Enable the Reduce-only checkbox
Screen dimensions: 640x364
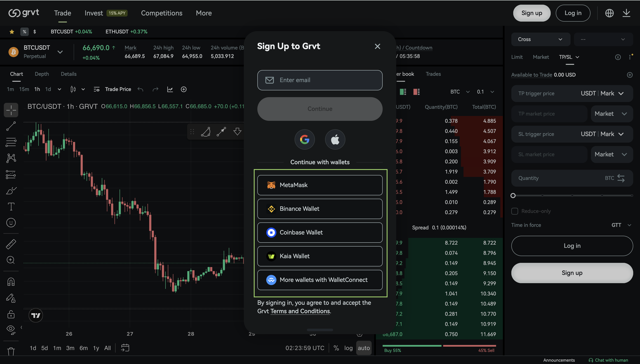pyautogui.click(x=514, y=211)
